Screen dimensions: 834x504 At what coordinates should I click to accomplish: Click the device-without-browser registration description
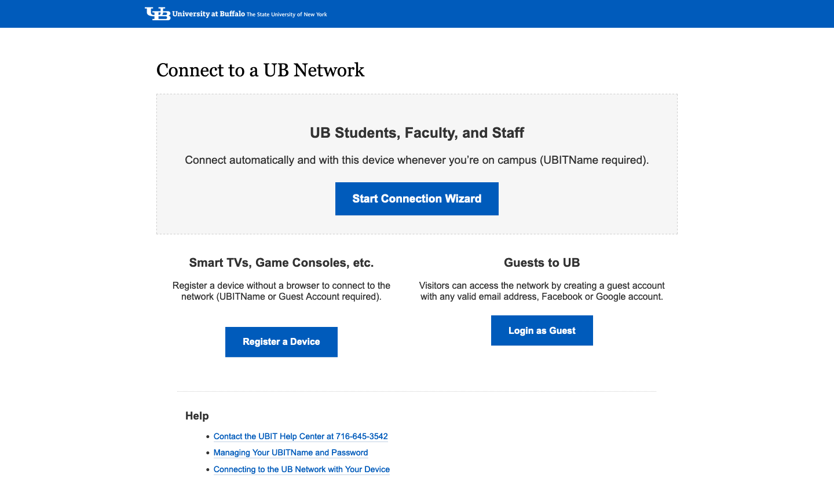281,291
